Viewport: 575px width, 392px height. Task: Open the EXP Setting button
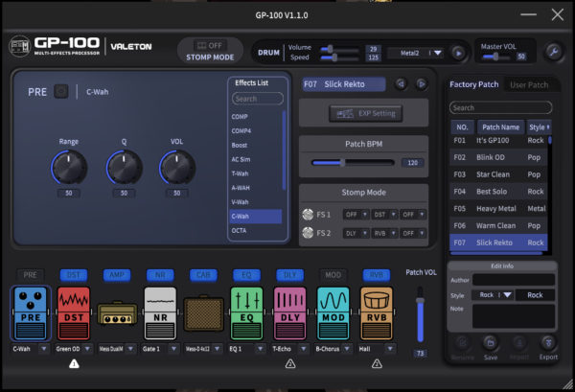coord(366,114)
